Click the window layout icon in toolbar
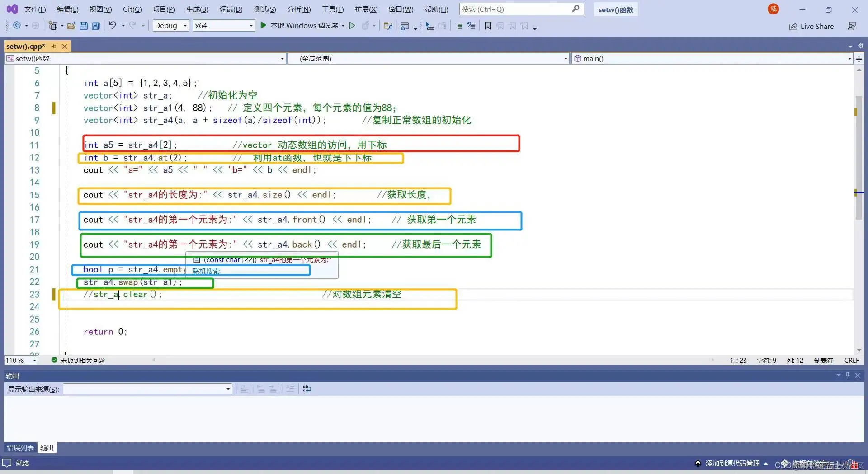Viewport: 868px width, 474px height. (x=405, y=26)
